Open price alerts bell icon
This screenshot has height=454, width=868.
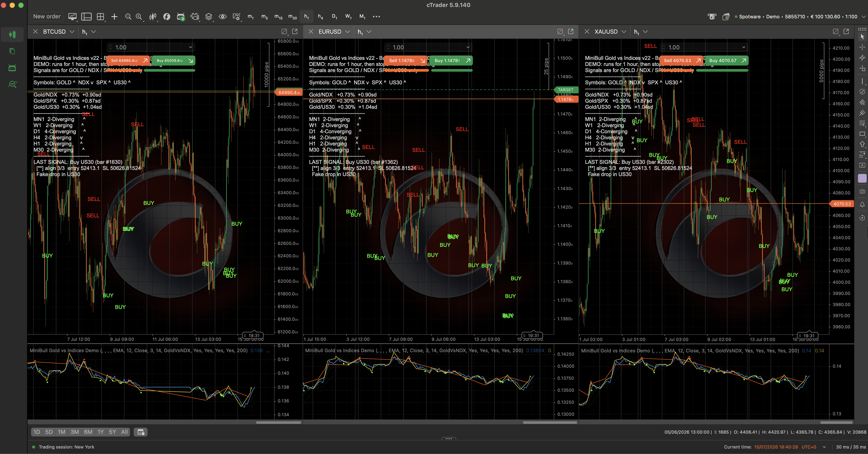click(862, 205)
